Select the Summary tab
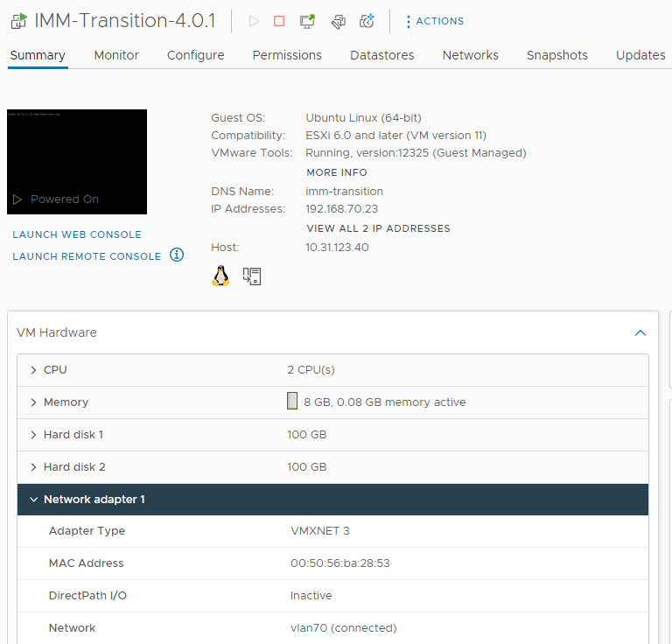The height and width of the screenshot is (644, 672). [x=38, y=55]
